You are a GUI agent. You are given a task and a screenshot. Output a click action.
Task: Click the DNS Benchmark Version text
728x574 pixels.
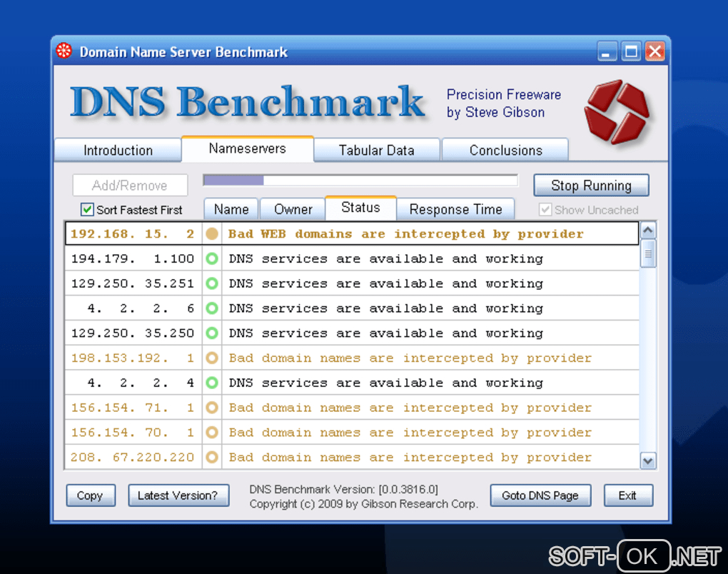click(x=343, y=489)
